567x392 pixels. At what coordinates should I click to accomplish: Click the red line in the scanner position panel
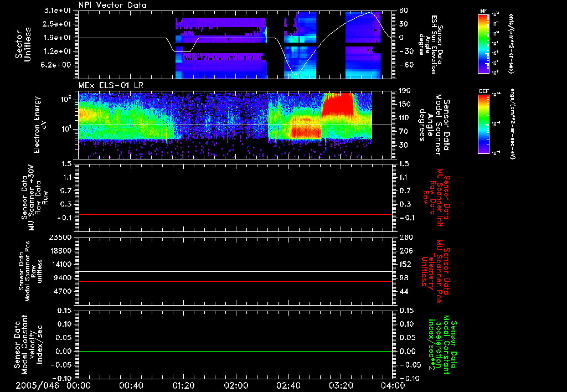(x=235, y=281)
